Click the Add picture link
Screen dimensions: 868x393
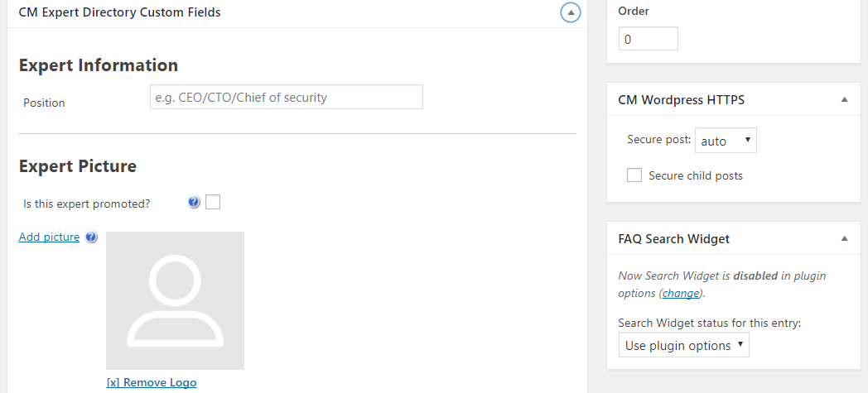point(49,237)
